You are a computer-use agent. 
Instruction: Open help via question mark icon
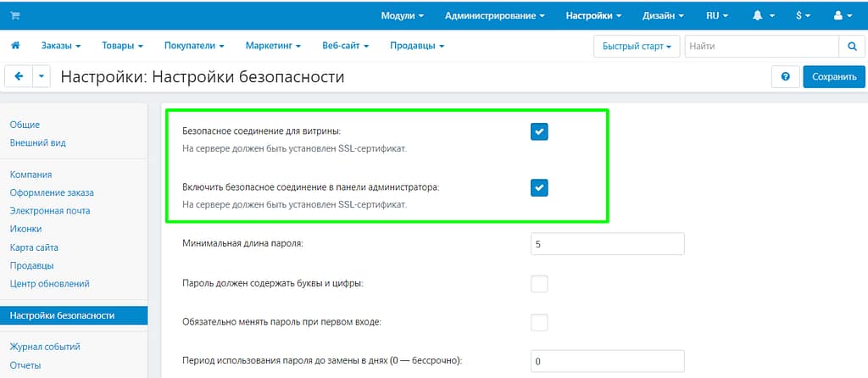(x=785, y=77)
